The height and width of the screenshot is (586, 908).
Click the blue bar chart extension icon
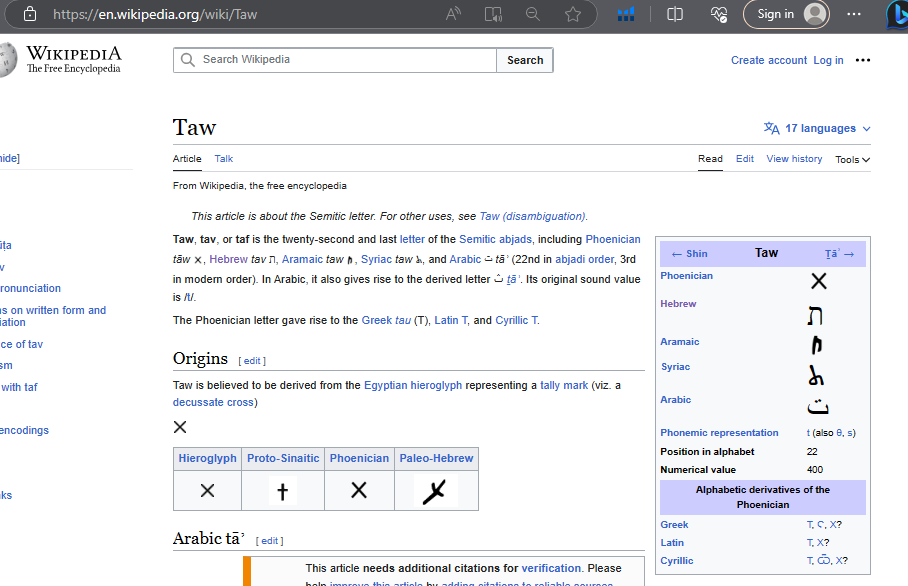coord(626,14)
